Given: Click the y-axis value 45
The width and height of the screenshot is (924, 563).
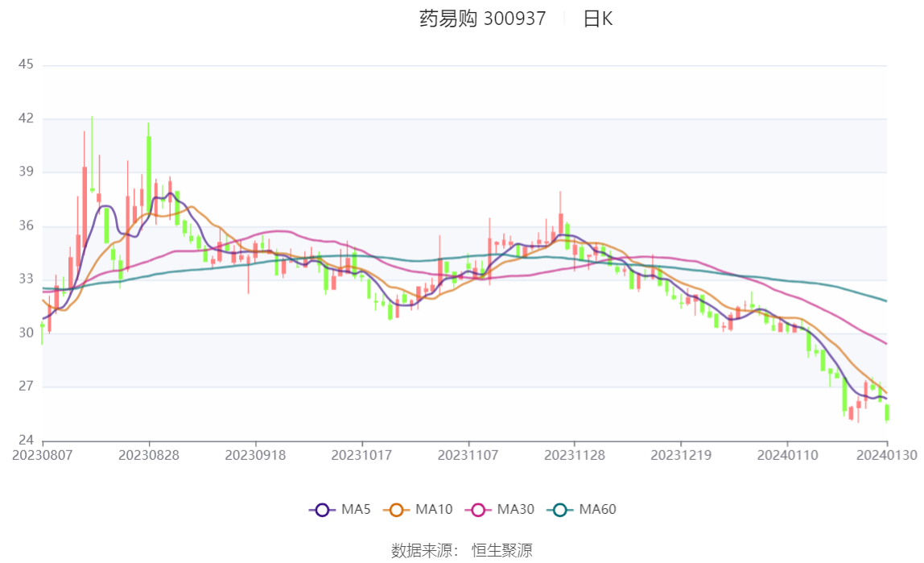Looking at the screenshot, I should point(26,64).
